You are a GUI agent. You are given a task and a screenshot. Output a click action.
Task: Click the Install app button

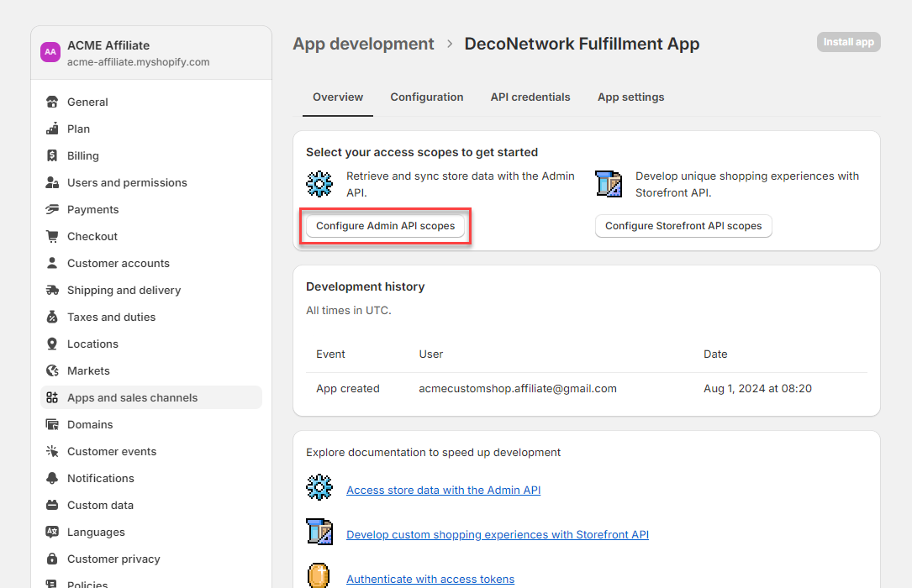point(848,42)
